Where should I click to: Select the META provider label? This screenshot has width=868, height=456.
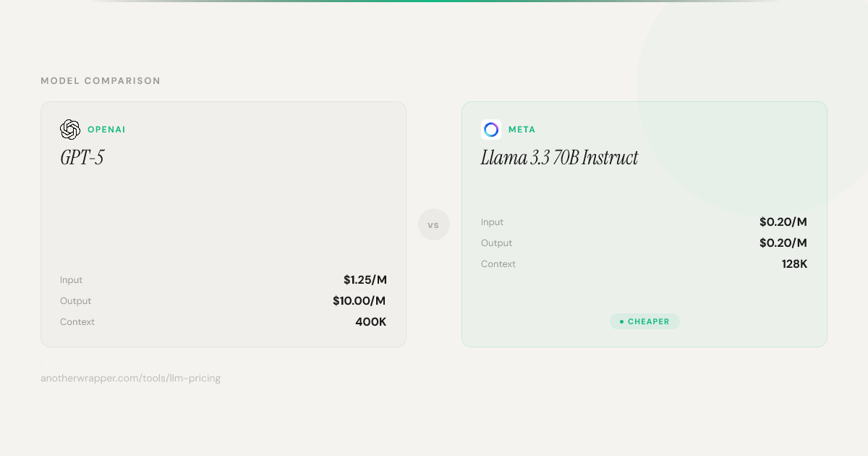pos(522,130)
